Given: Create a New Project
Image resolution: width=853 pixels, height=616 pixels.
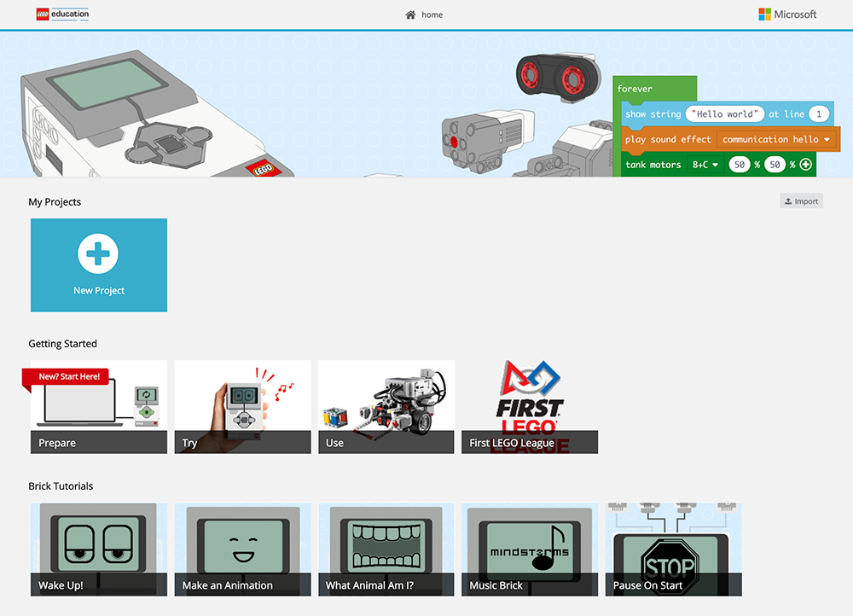Looking at the screenshot, I should [99, 265].
